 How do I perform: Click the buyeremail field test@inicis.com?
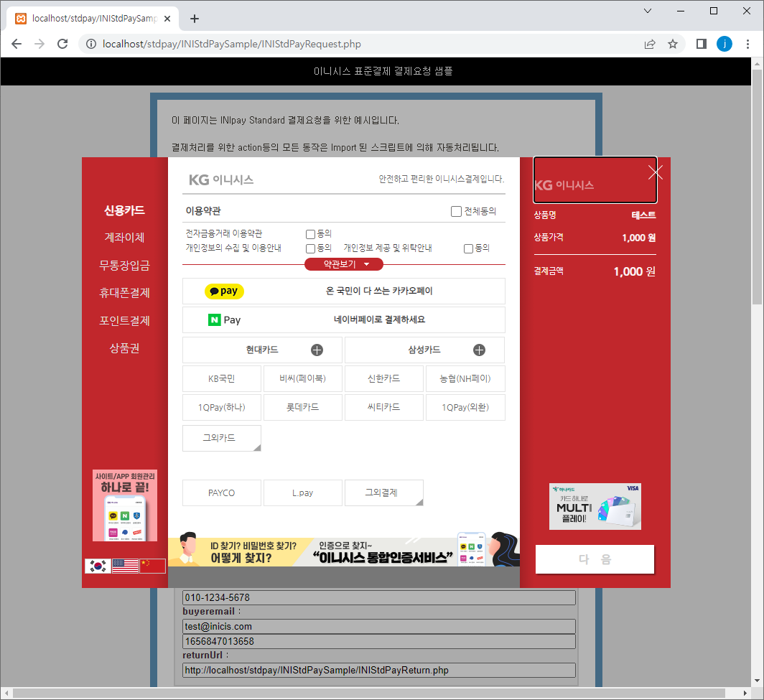379,627
